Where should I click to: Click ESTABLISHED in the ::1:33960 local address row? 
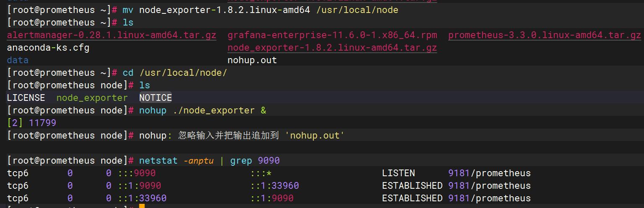412,198
